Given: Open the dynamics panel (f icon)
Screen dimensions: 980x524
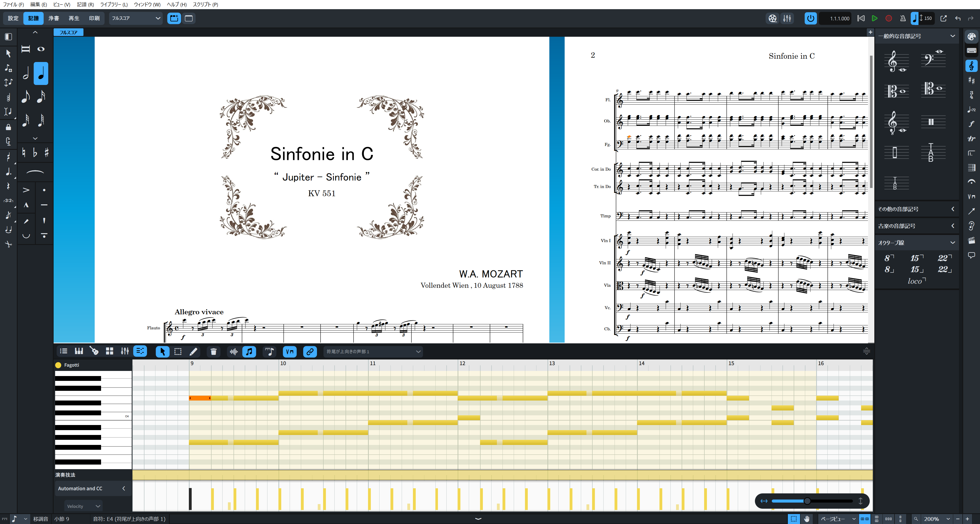Looking at the screenshot, I should [x=971, y=124].
